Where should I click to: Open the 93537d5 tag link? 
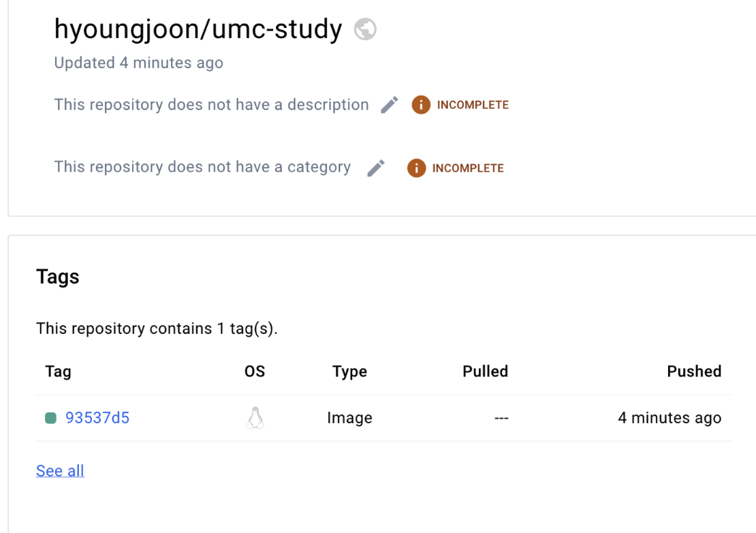(97, 418)
